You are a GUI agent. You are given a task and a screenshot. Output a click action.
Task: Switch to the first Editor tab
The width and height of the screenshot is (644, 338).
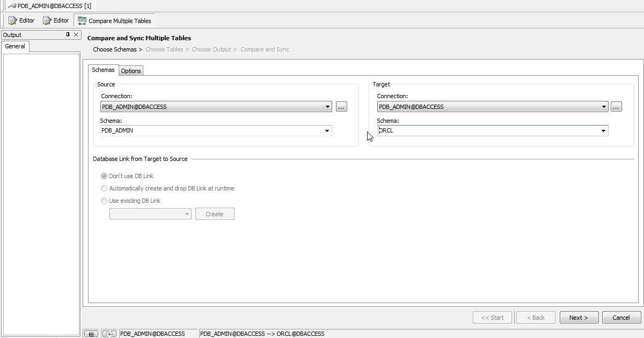click(x=21, y=20)
